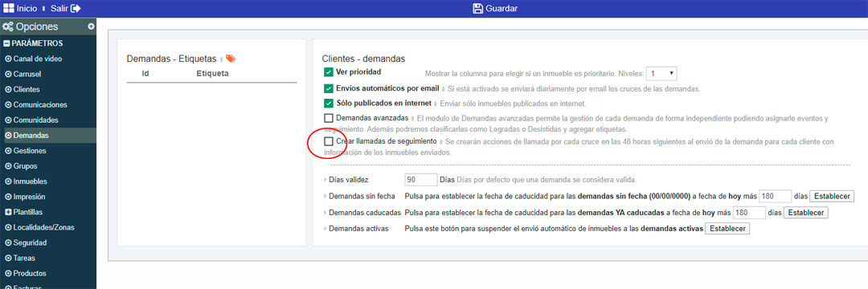Expand the Plantillas menu group

[x=8, y=212]
